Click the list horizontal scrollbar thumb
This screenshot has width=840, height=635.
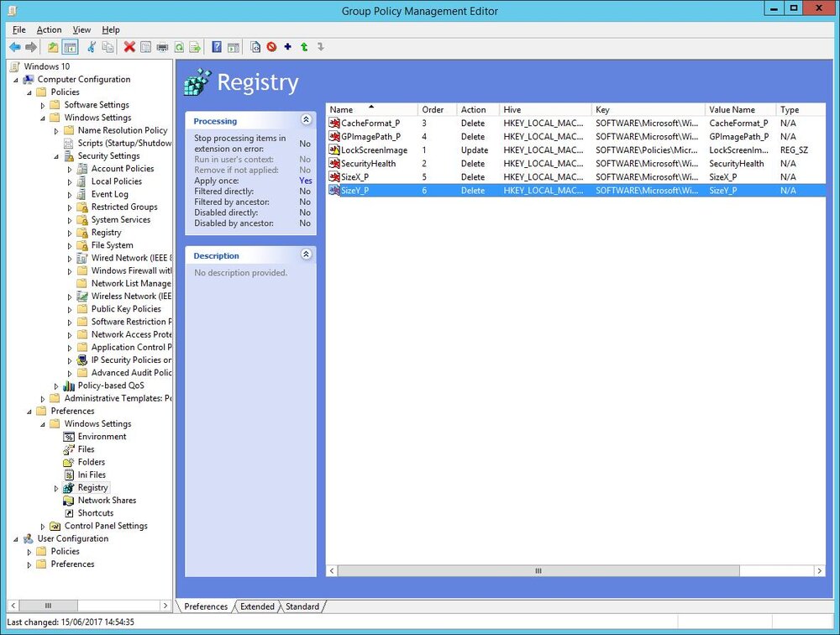click(x=538, y=571)
